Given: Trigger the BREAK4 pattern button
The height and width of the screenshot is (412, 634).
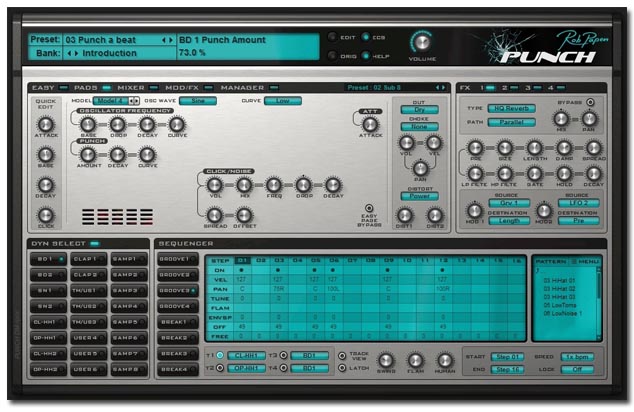Looking at the screenshot, I should [x=178, y=370].
